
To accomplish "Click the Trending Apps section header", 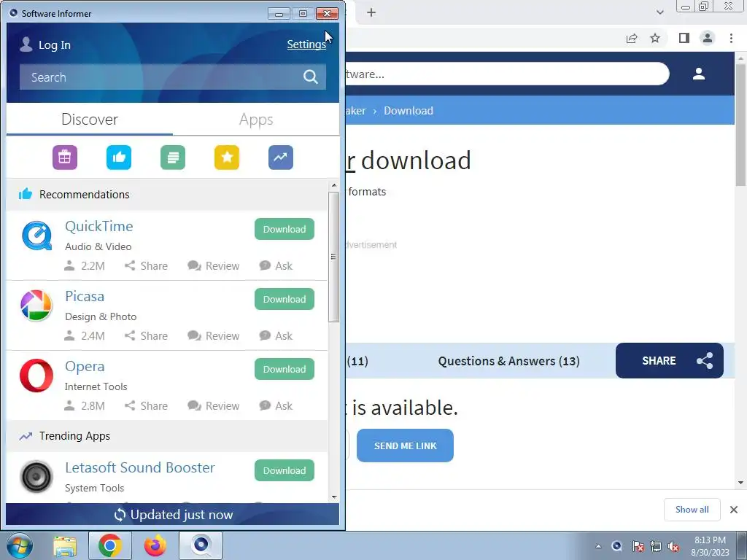I will pyautogui.click(x=167, y=436).
